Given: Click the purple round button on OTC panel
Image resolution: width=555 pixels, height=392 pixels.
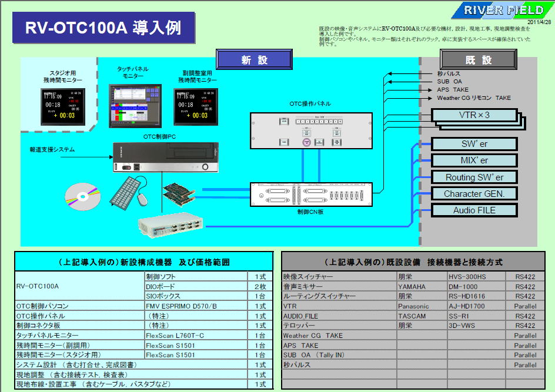Looking at the screenshot, I should (306, 142).
